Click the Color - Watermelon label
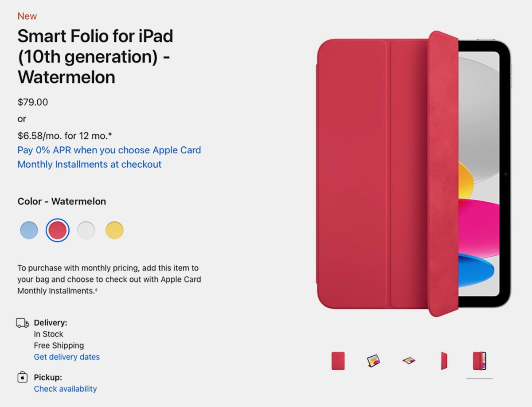532x407 pixels. 62,201
